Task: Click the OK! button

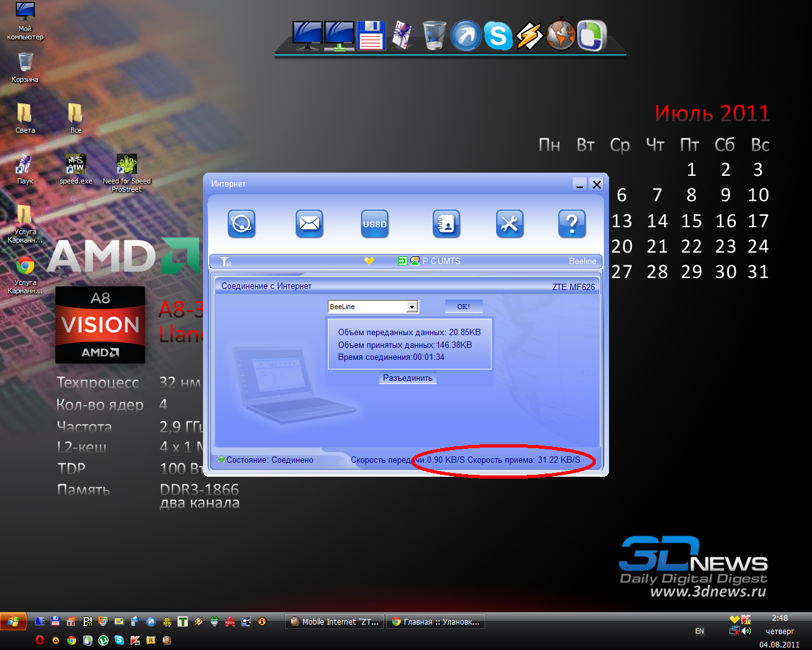Action: (464, 307)
